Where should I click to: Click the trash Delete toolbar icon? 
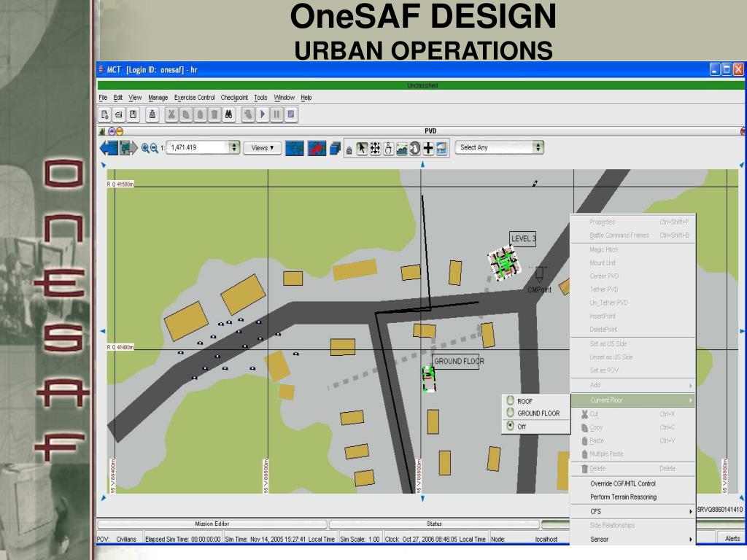(x=214, y=114)
